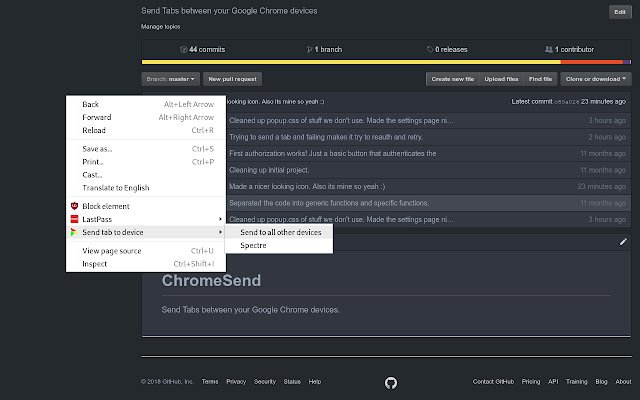Open the 1 branch link
This screenshot has width=640, height=400.
pos(324,49)
